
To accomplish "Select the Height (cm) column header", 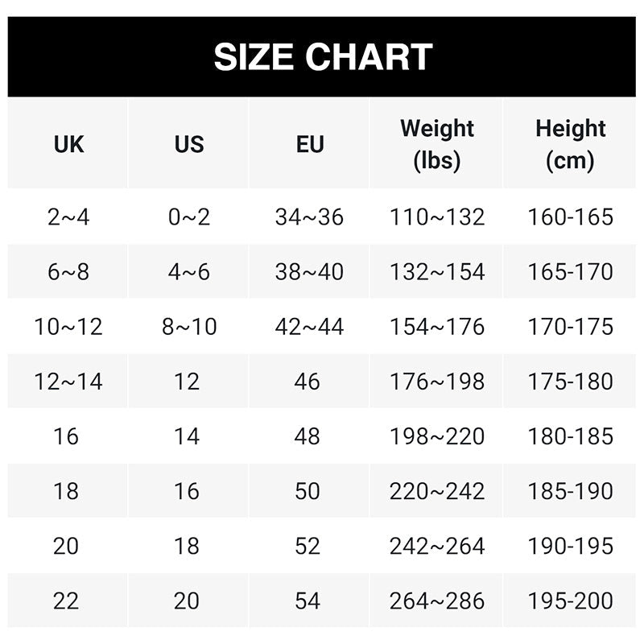I will 570,144.
